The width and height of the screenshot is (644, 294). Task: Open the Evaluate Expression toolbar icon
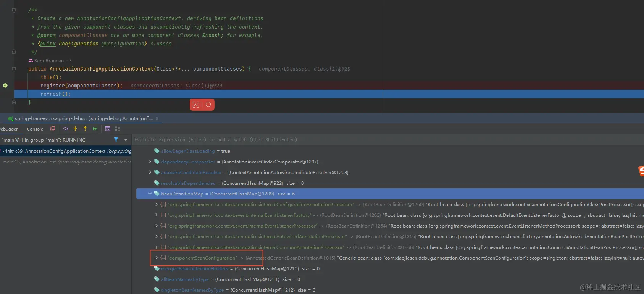pyautogui.click(x=108, y=129)
